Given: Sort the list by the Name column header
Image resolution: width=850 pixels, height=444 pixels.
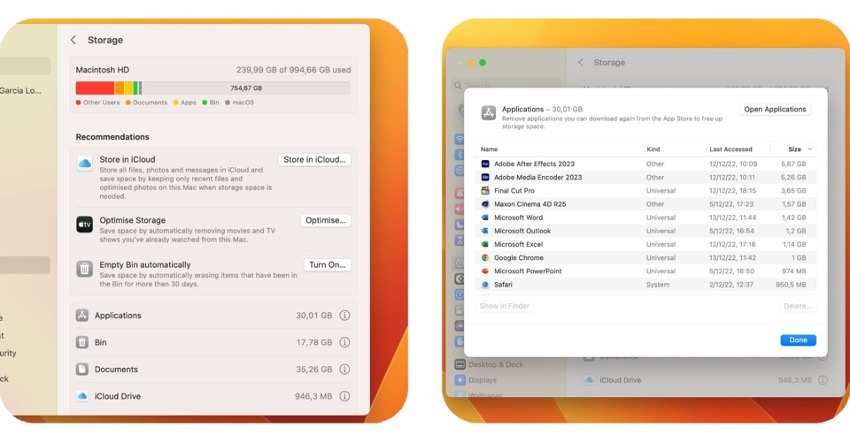Looking at the screenshot, I should click(489, 149).
